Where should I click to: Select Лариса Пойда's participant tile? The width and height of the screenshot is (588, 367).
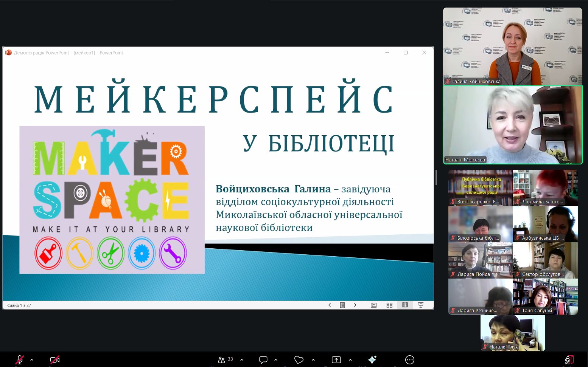tap(481, 260)
